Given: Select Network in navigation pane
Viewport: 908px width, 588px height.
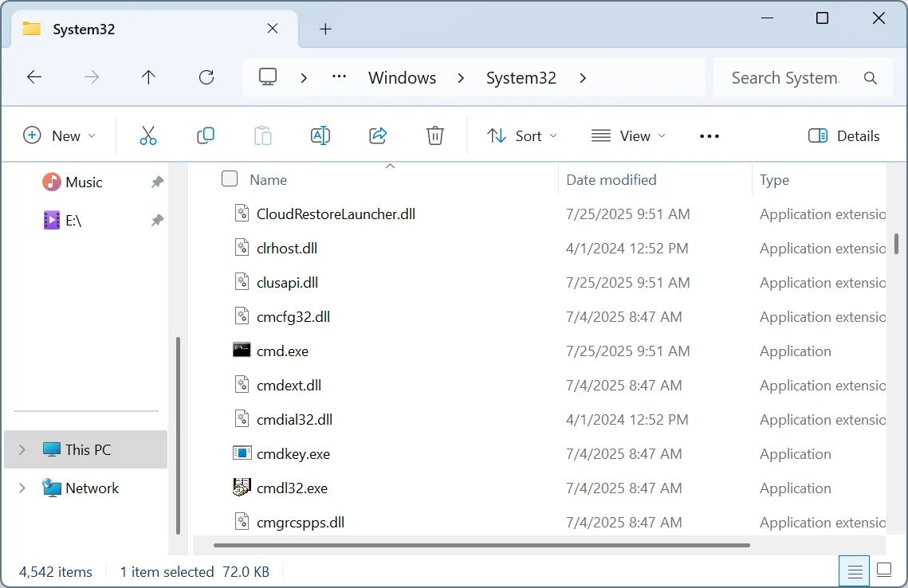Looking at the screenshot, I should pyautogui.click(x=92, y=488).
